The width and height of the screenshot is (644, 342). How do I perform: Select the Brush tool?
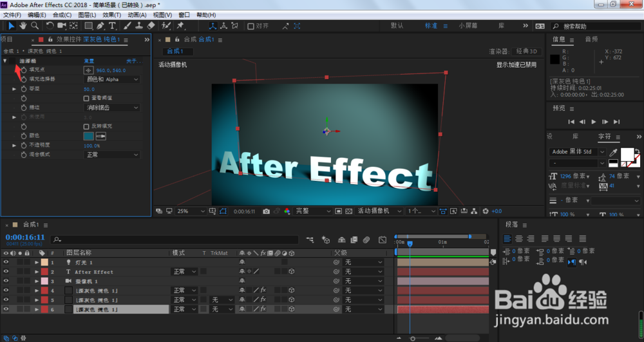pyautogui.click(x=128, y=26)
